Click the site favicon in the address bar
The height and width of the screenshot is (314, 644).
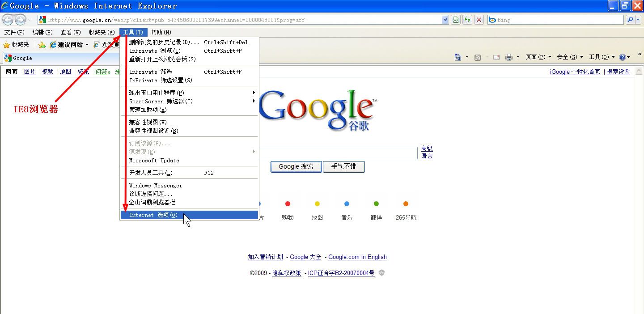click(42, 20)
